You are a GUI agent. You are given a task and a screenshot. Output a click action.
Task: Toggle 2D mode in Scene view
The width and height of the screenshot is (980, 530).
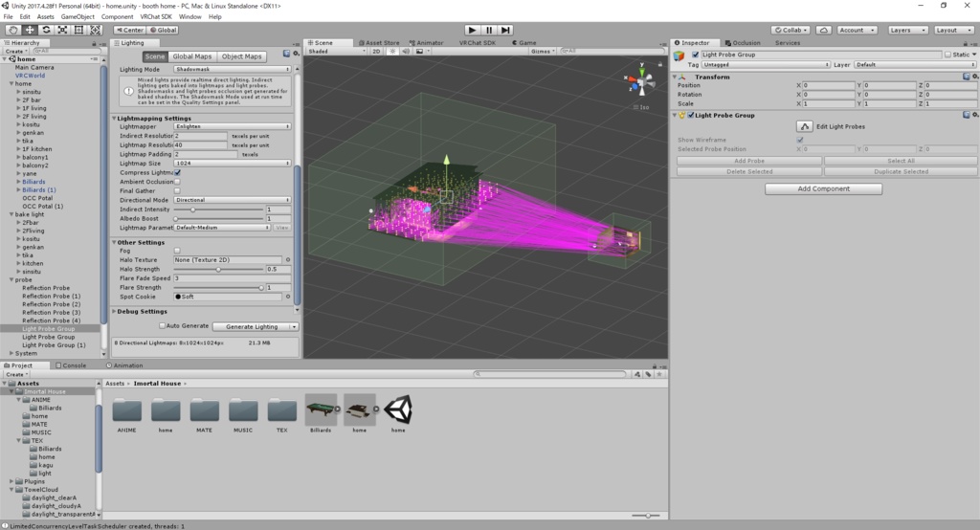(376, 51)
